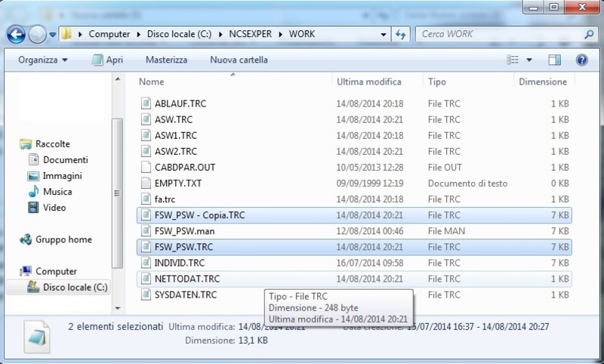This screenshot has width=604, height=364.
Task: Click the Apri toolbar button
Action: point(107,60)
